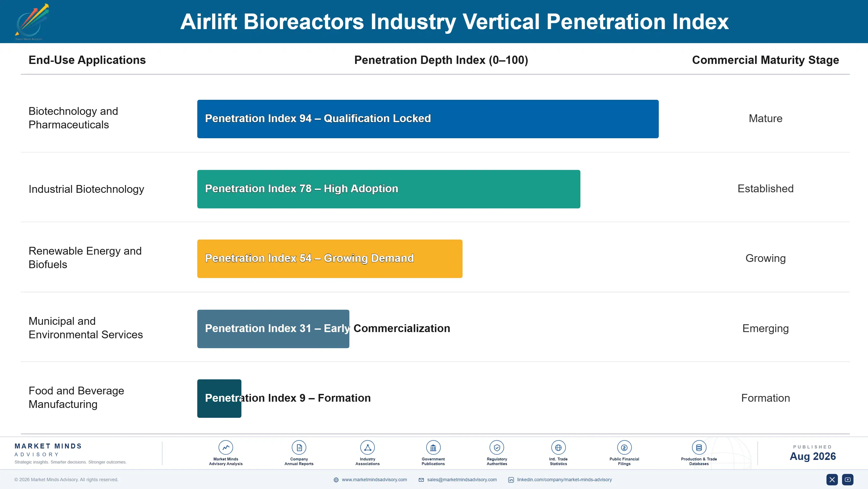Click the Commercial Maturity Stage header

(765, 60)
